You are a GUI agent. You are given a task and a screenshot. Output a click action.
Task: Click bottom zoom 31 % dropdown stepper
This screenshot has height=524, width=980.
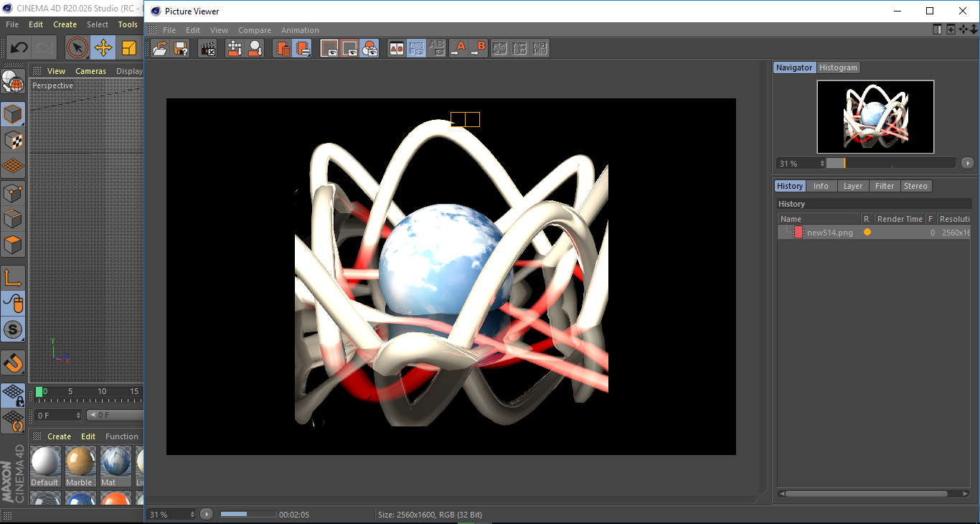click(x=192, y=514)
